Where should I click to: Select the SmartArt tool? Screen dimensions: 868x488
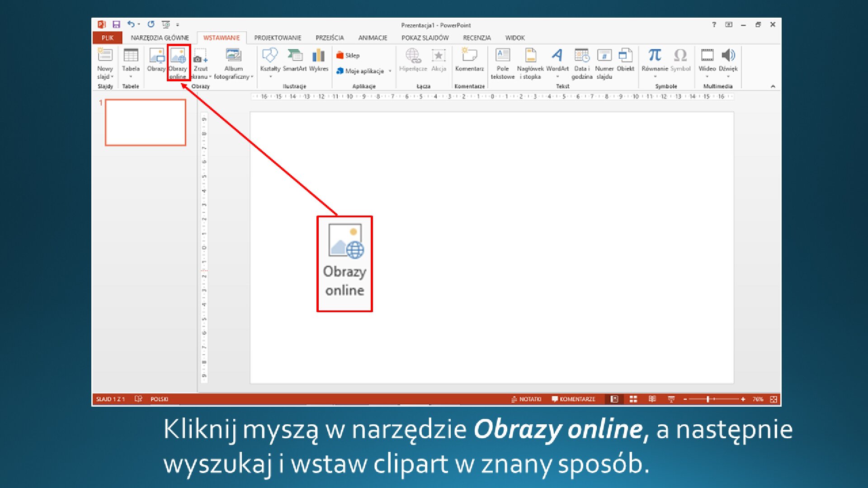[294, 61]
